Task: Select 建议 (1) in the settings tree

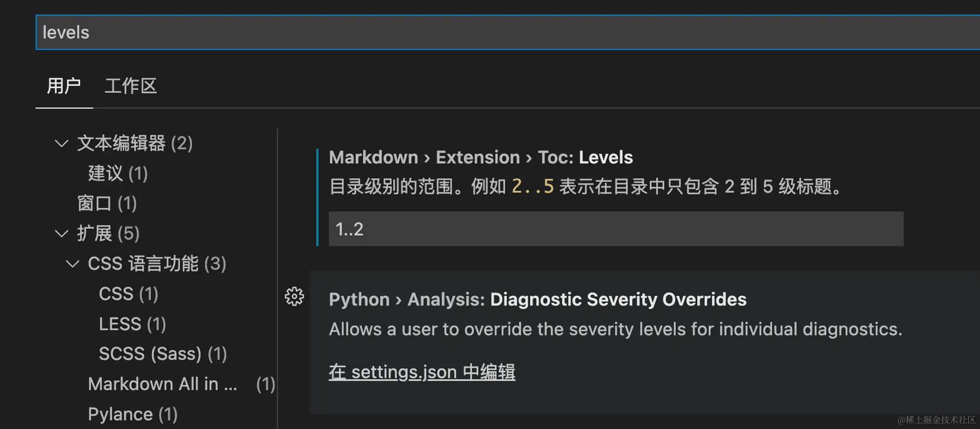Action: click(118, 174)
